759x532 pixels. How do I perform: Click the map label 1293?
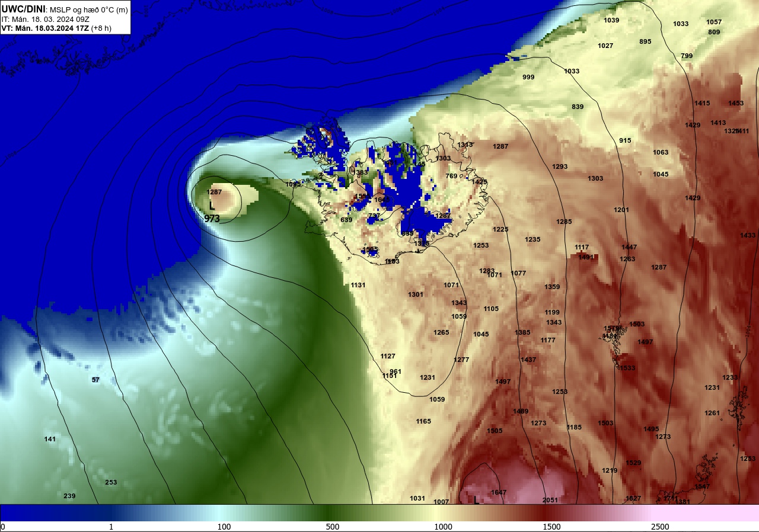560,166
